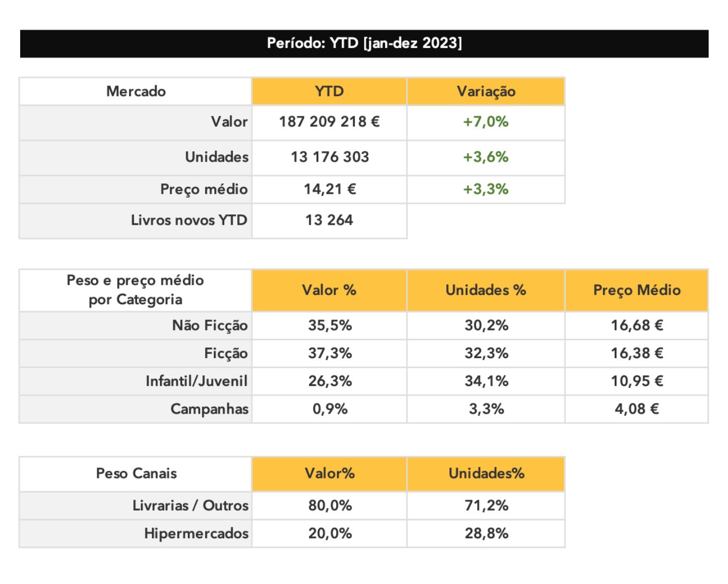Select the Não Ficção price 16,68 €
Screen dimensions: 728x584
pyautogui.click(x=637, y=325)
